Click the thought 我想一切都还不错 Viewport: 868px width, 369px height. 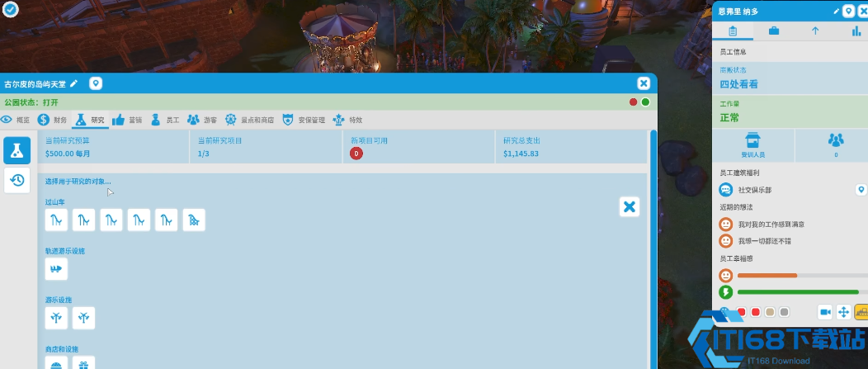tap(765, 242)
